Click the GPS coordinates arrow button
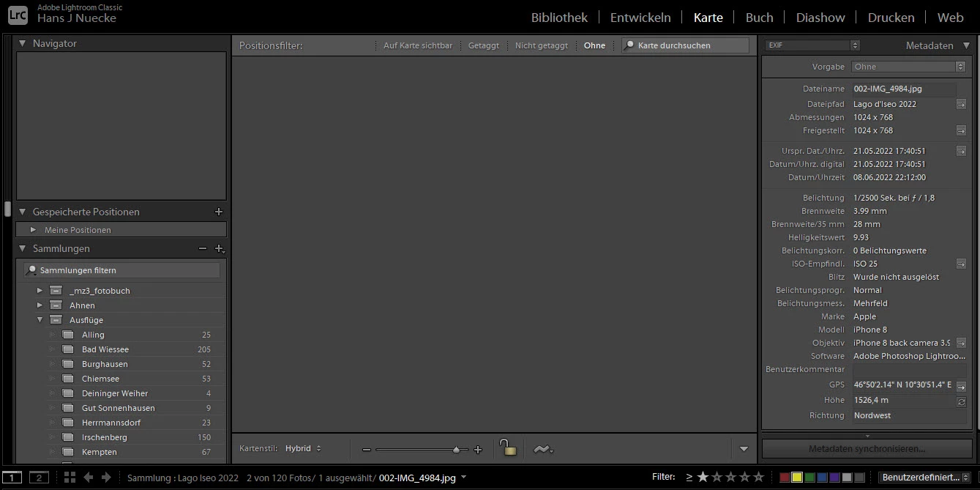980x490 pixels. (x=961, y=386)
